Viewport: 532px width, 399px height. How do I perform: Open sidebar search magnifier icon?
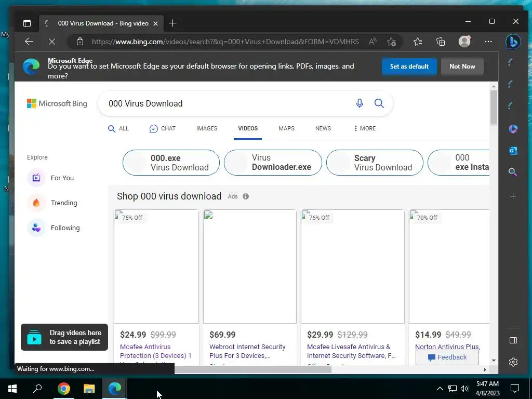pyautogui.click(x=513, y=172)
